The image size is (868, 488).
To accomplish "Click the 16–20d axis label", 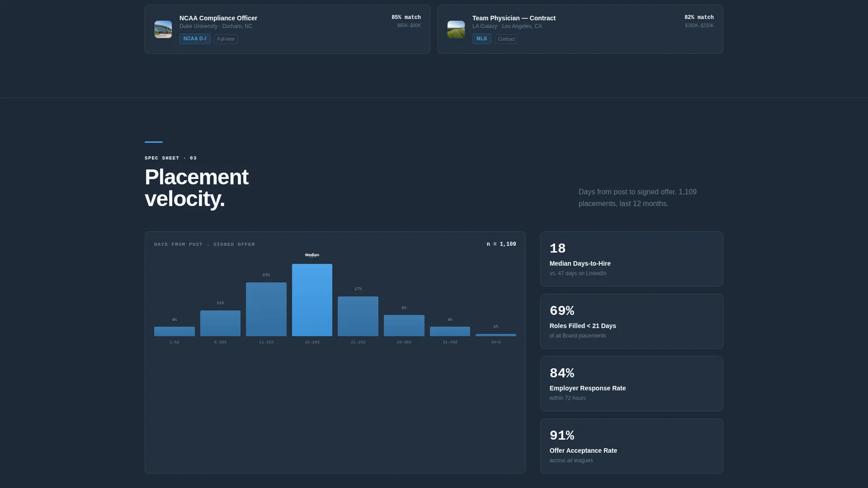I will 312,342.
